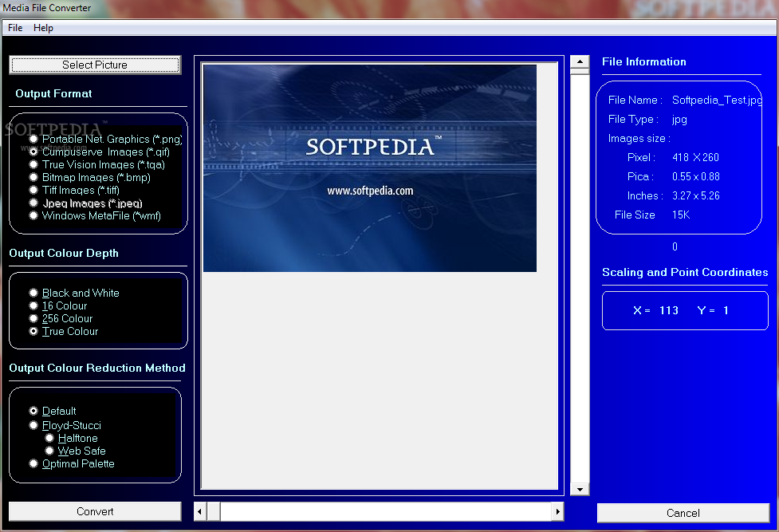
Task: Click the Convert button
Action: tap(95, 511)
